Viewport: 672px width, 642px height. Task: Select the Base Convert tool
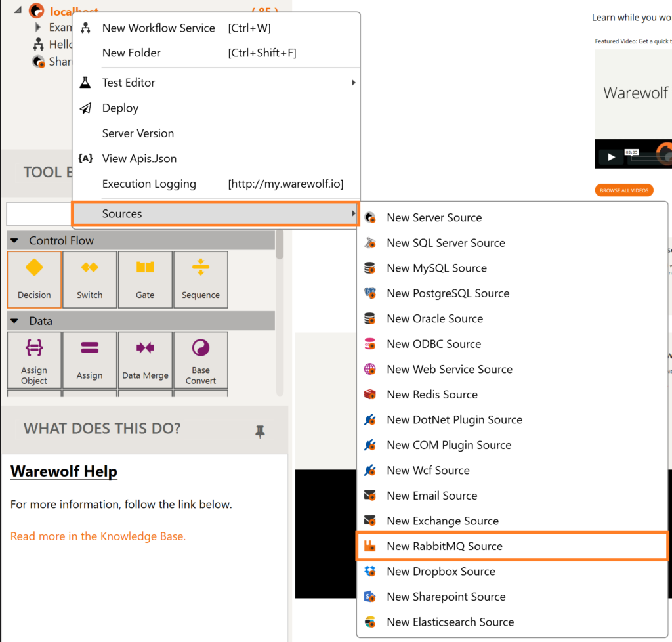tap(200, 360)
